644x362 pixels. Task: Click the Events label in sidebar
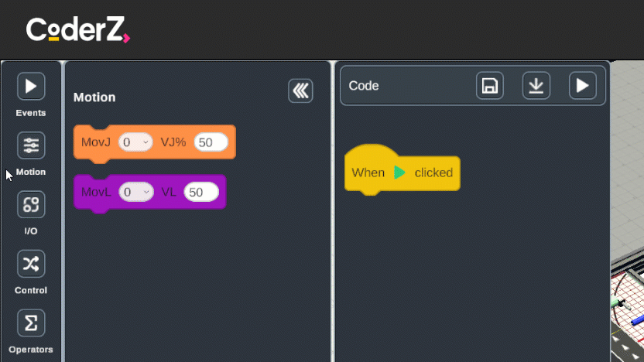(x=31, y=113)
